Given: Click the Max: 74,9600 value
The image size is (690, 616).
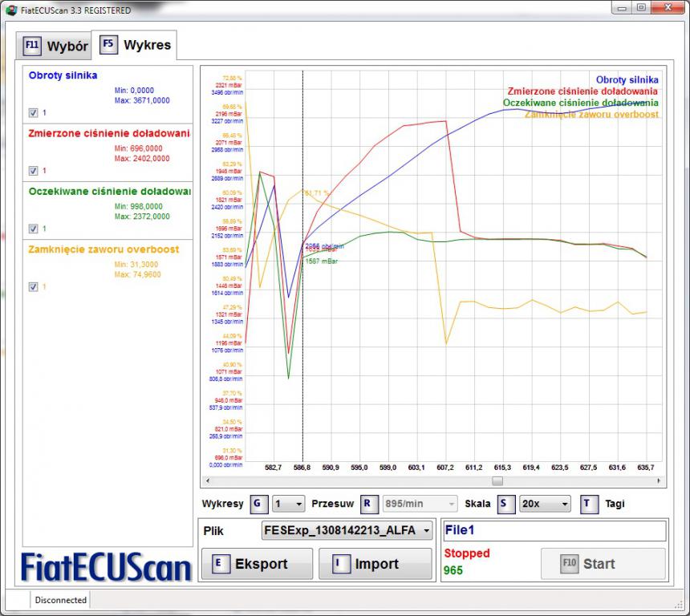Looking at the screenshot, I should (x=138, y=274).
